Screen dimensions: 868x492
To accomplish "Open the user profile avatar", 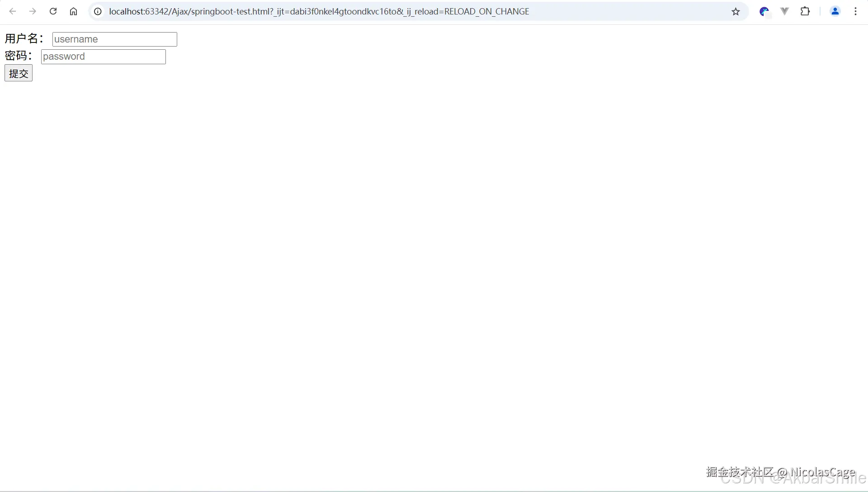I will click(835, 11).
